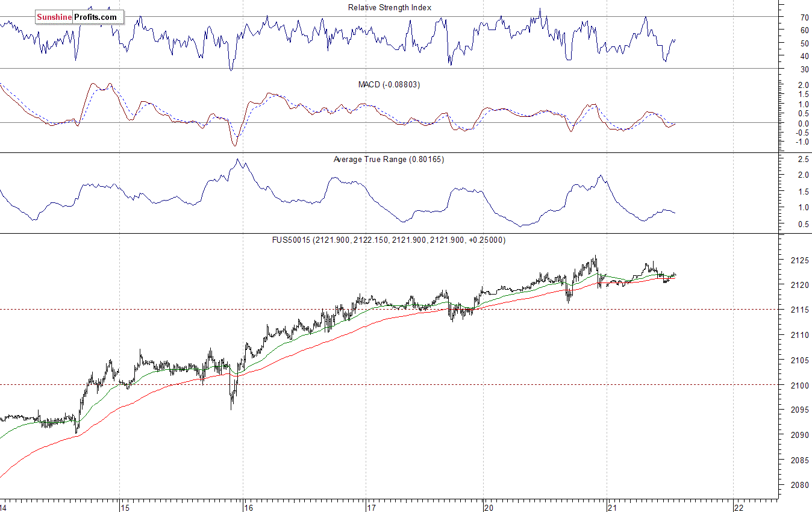Screen dimensions: 812x512
Task: Click date axis label 17
Action: click(x=370, y=507)
